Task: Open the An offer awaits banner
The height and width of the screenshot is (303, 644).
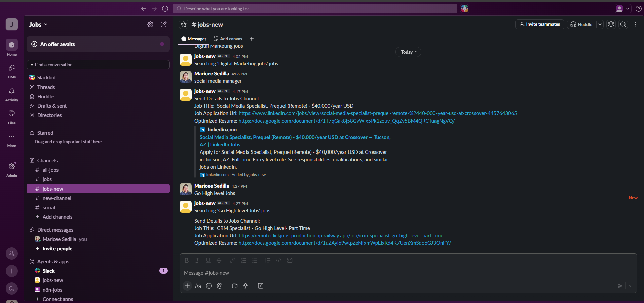Action: (x=98, y=44)
